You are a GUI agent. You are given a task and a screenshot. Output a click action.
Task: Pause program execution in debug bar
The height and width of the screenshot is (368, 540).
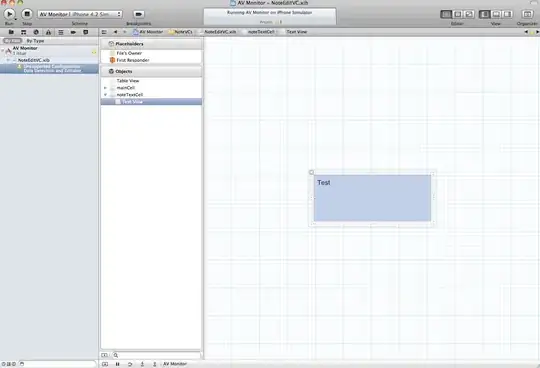117,364
